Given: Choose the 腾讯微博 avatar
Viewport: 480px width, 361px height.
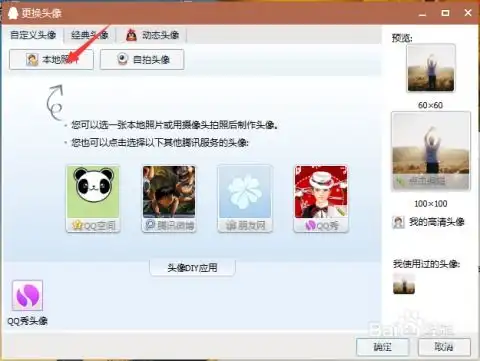Looking at the screenshot, I should pos(169,199).
